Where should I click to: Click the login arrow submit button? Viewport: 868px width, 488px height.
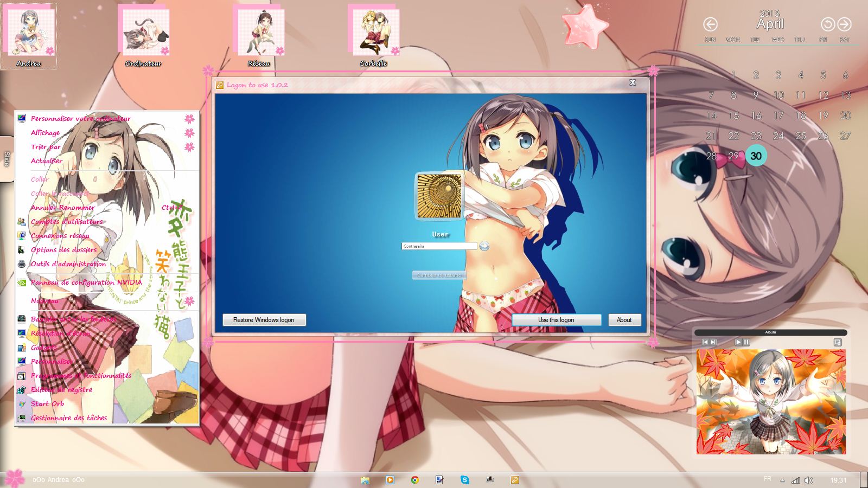[484, 246]
